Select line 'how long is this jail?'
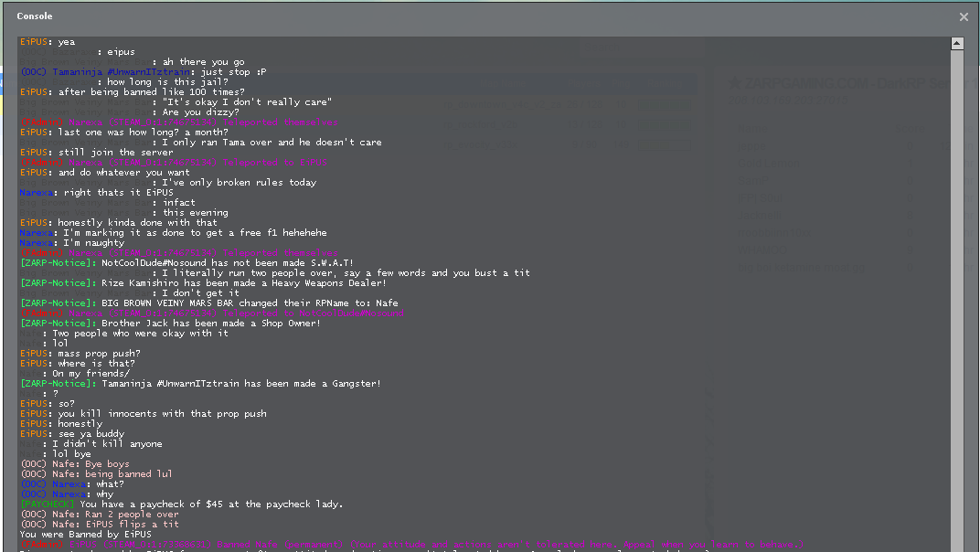Screen dimensions: 980x552 click(124, 82)
